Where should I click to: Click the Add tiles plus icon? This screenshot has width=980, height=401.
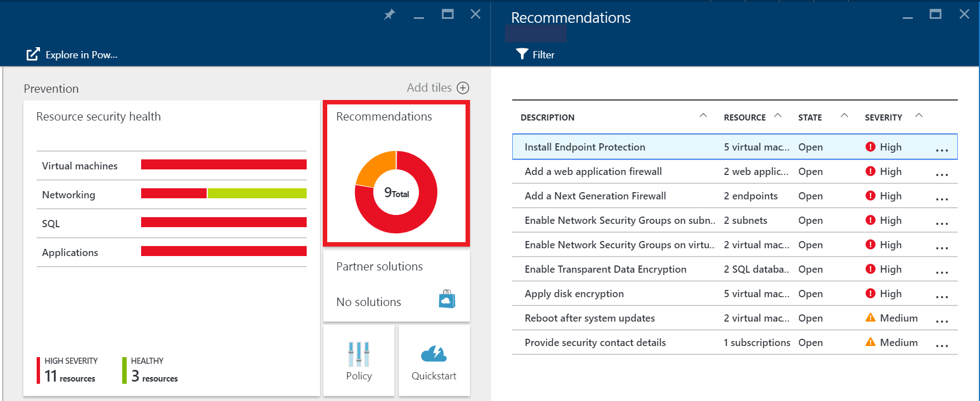pyautogui.click(x=463, y=88)
